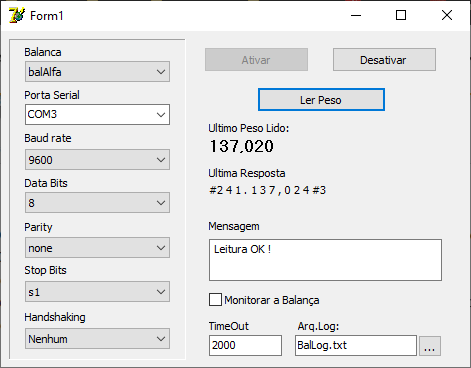Click the Desativar button
471x368 pixels.
click(384, 60)
